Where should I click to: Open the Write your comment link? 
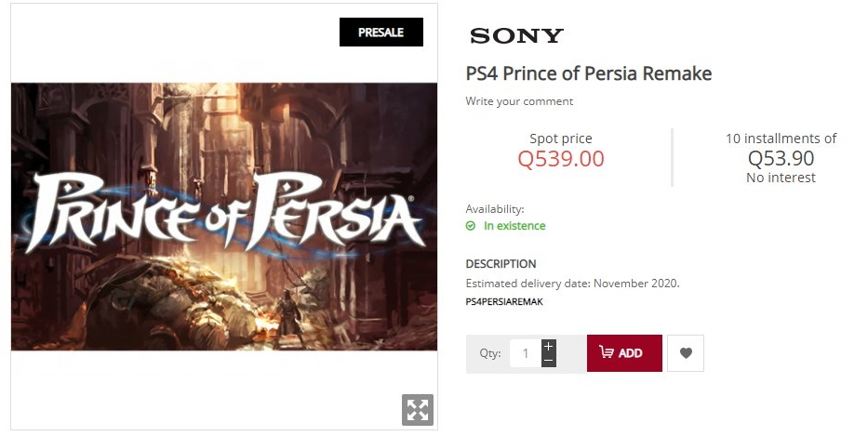pyautogui.click(x=519, y=101)
